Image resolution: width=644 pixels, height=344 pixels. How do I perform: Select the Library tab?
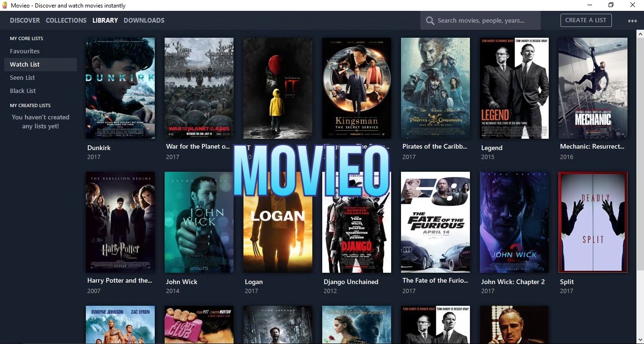(105, 20)
